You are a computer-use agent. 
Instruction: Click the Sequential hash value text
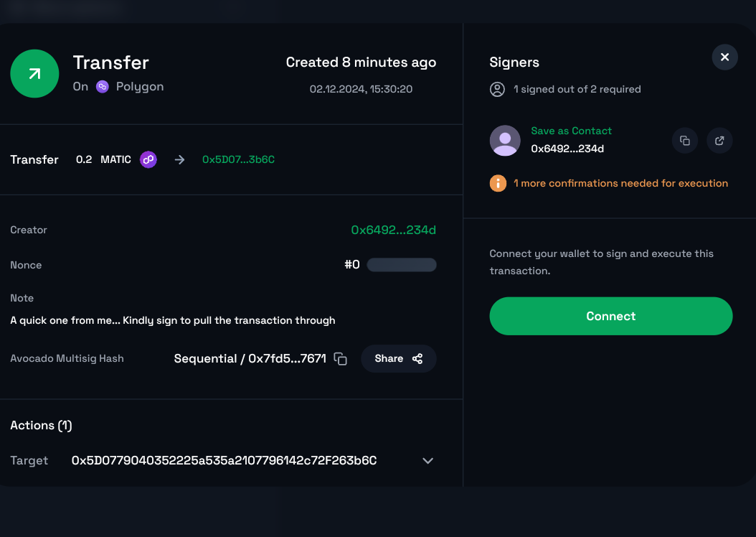(250, 359)
